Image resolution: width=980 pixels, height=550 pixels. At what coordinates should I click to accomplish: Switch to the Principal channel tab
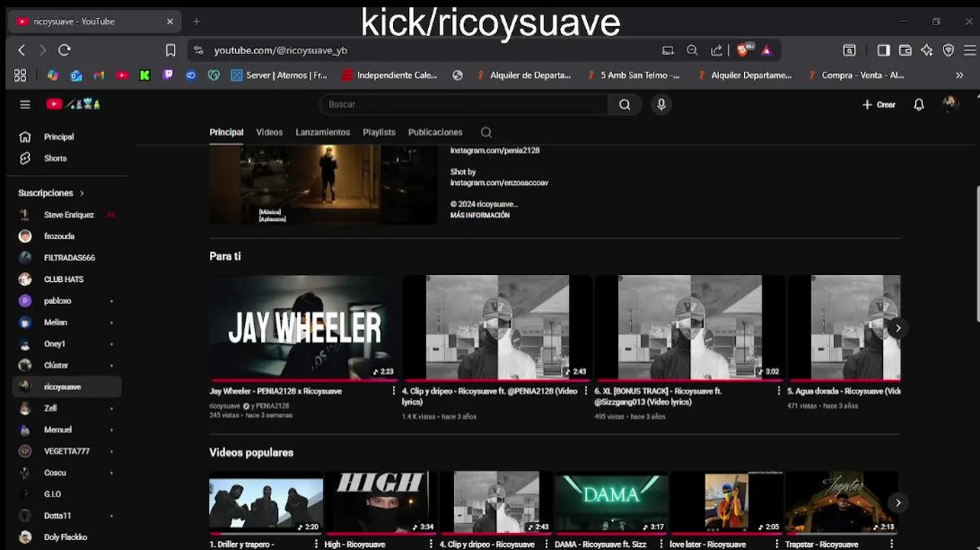point(227,132)
